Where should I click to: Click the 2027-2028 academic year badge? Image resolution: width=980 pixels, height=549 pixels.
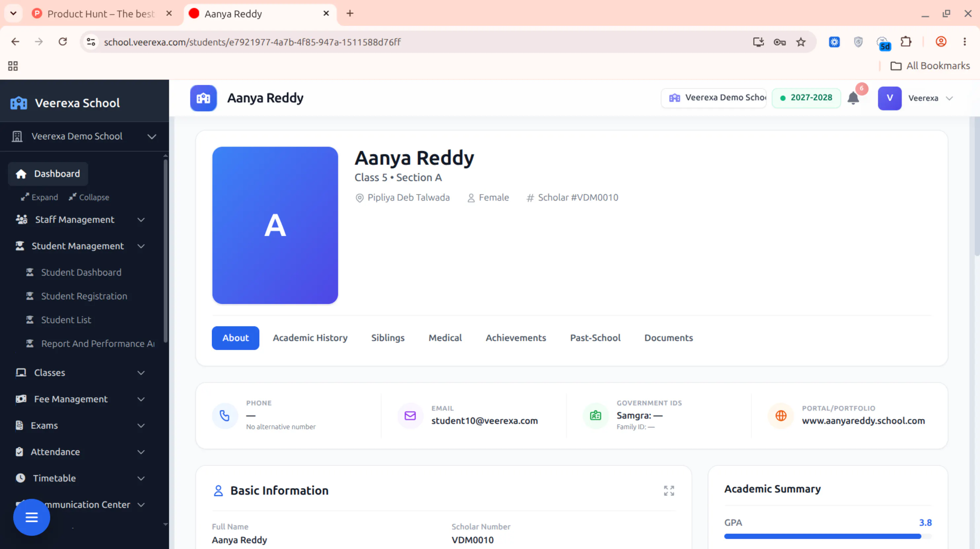coord(806,98)
